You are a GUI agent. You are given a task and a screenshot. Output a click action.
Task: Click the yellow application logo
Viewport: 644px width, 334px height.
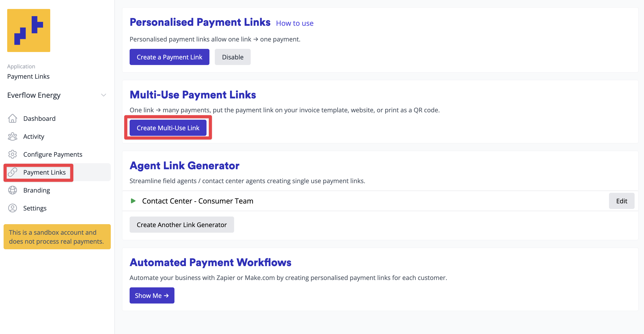28,30
